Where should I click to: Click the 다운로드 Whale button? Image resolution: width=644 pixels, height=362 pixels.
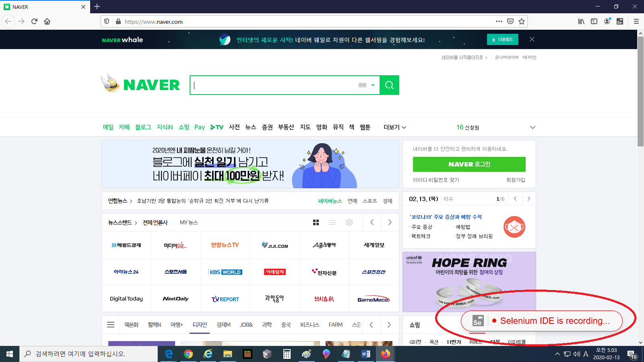coord(502,39)
